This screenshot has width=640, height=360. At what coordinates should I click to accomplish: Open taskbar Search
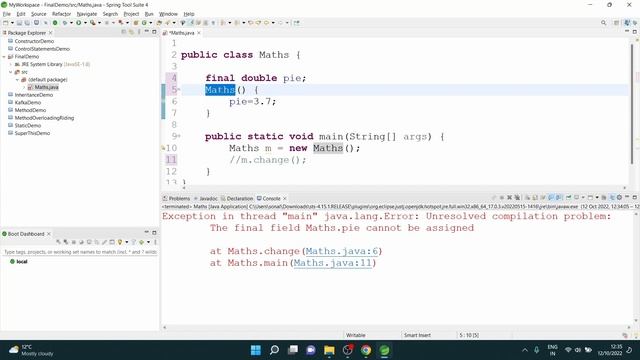(x=274, y=350)
